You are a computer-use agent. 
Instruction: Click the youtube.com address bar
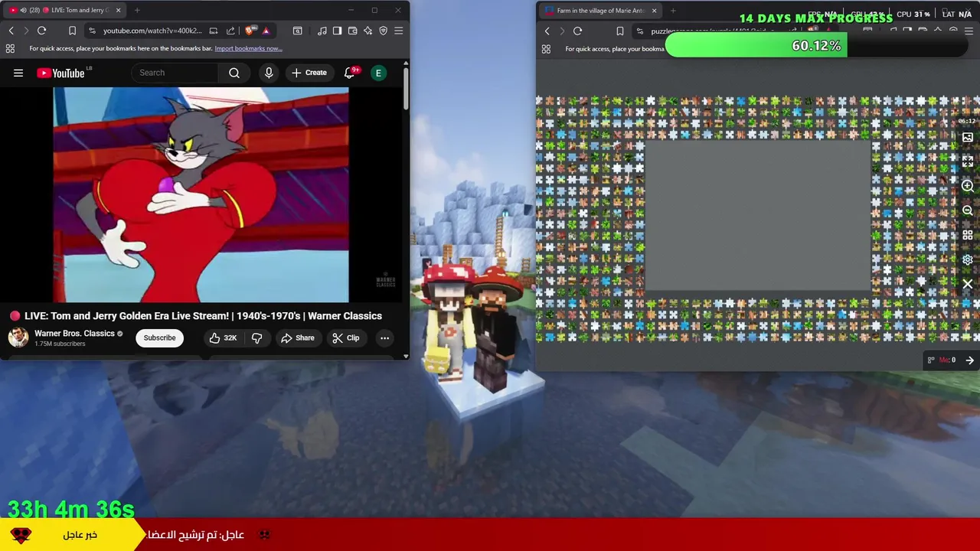(152, 31)
